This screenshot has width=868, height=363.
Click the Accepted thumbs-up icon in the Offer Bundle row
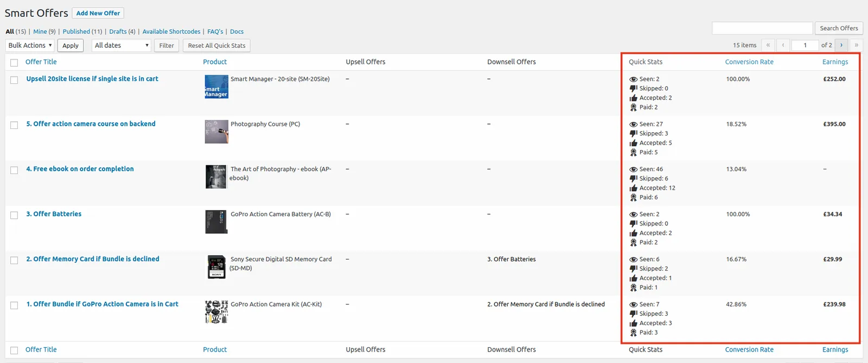pyautogui.click(x=633, y=323)
